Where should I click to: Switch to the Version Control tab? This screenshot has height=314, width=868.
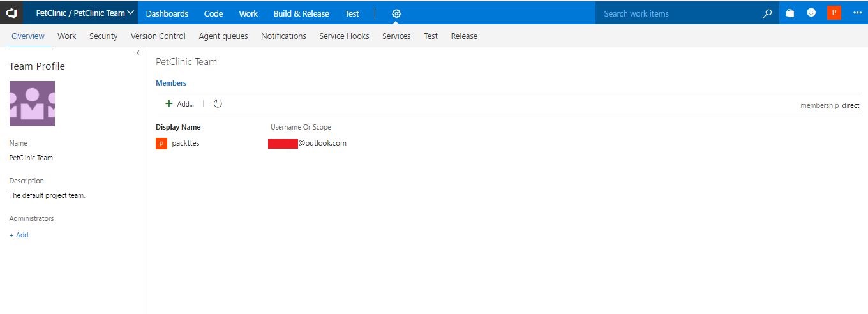click(158, 36)
